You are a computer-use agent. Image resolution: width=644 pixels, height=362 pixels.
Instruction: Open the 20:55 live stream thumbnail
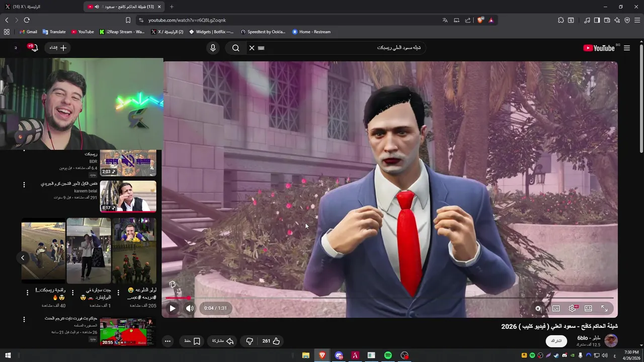point(128,332)
